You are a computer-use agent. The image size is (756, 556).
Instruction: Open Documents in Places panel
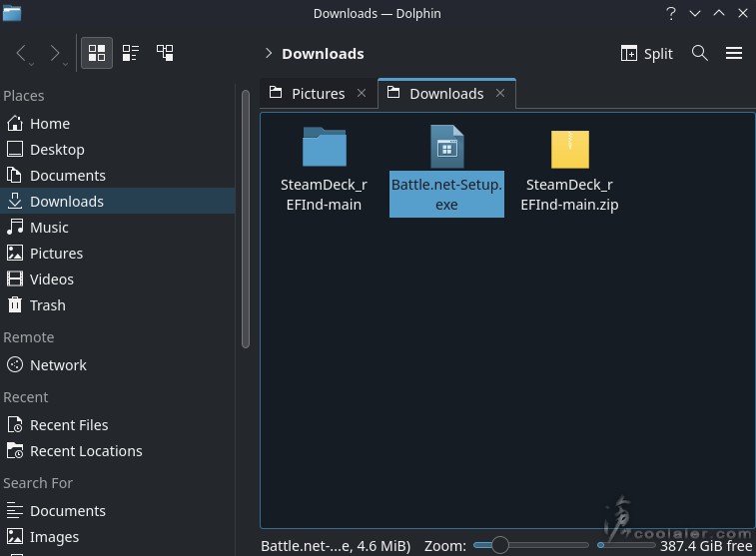pos(117,176)
